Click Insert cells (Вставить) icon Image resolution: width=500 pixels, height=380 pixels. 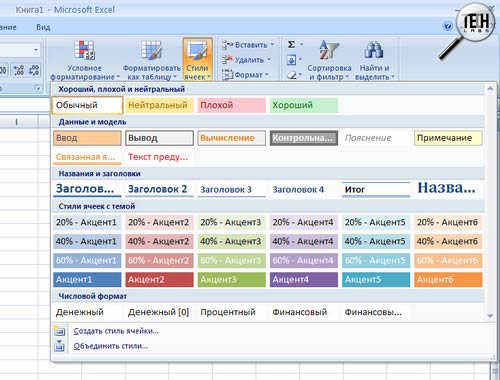(x=228, y=45)
